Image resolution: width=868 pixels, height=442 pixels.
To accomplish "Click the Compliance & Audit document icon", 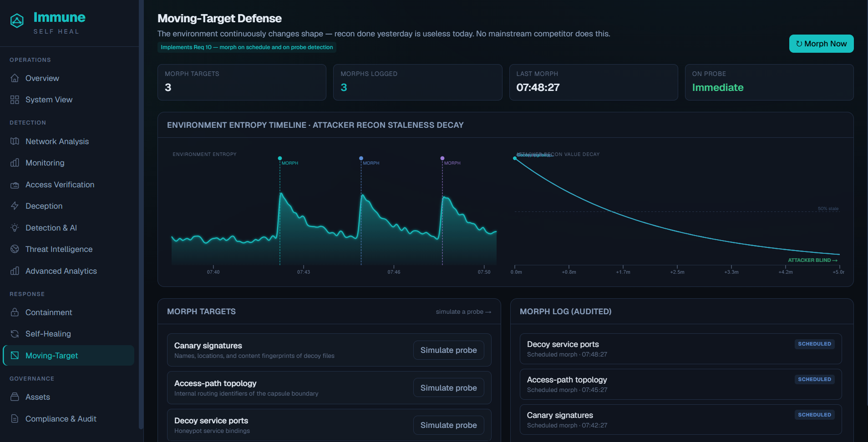I will (x=15, y=419).
